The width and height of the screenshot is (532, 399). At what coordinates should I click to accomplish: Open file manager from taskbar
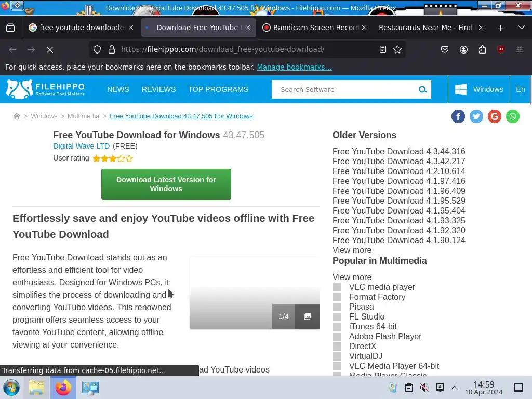[36, 388]
